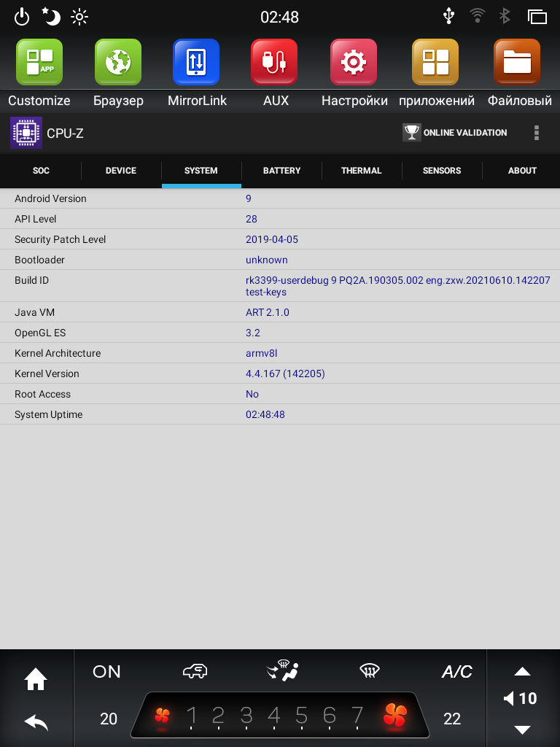Select the Build ID rk3399 value
560x747 pixels.
[398, 286]
